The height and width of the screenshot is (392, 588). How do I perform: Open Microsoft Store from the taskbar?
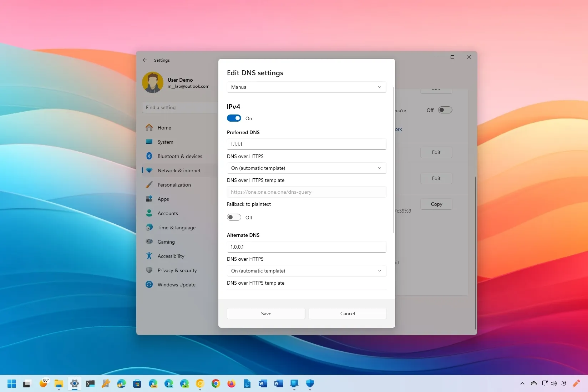click(x=137, y=383)
